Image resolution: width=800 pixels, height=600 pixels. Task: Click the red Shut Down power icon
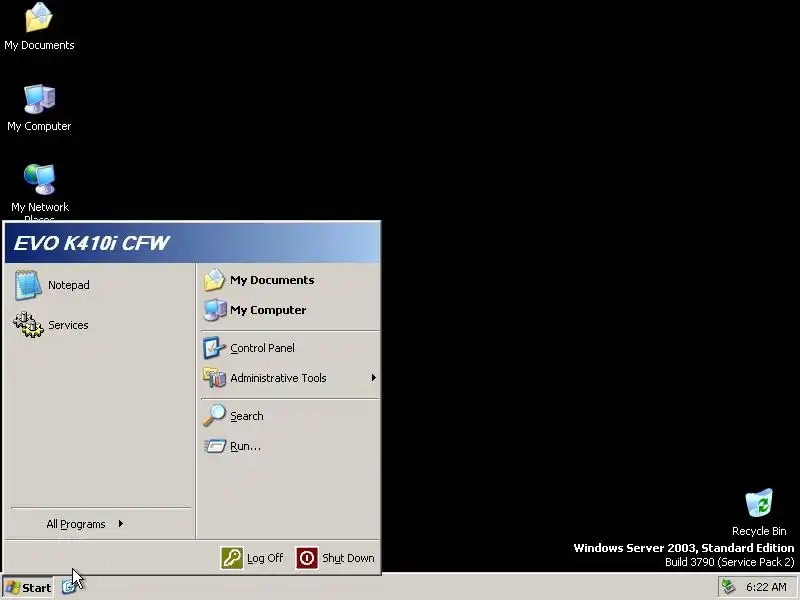(x=307, y=558)
